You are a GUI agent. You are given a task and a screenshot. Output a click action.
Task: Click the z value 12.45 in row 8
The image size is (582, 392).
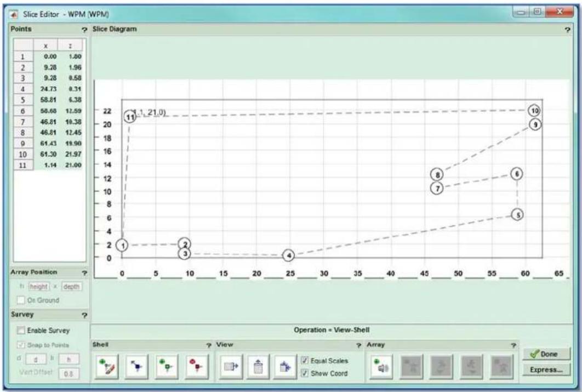tap(73, 133)
